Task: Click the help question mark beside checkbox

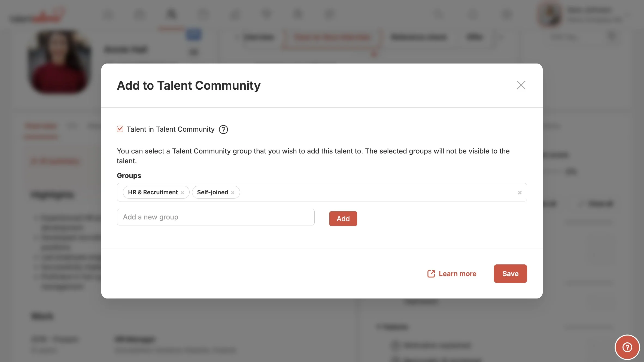Action: [x=223, y=129]
